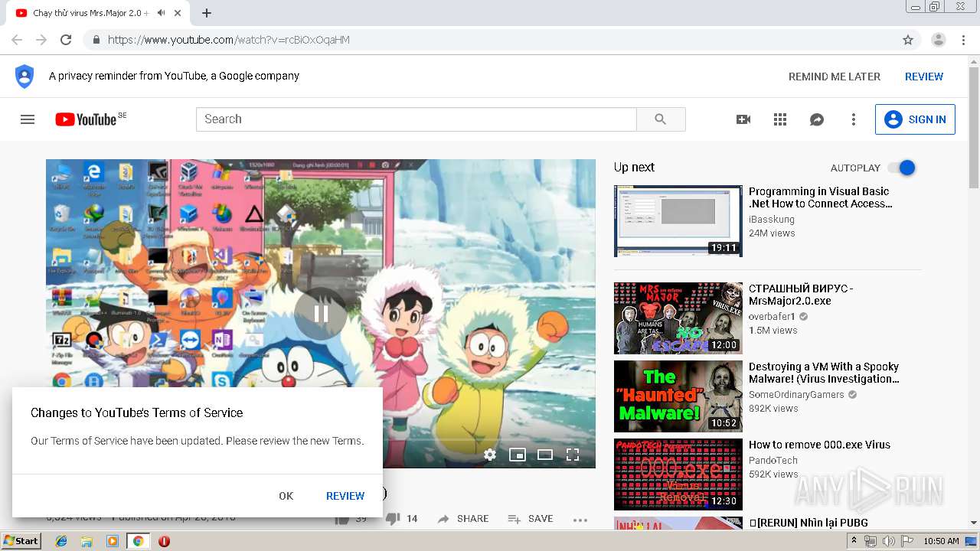
Task: Open 'Destroying a VM With a Spooky' title
Action: pyautogui.click(x=824, y=373)
